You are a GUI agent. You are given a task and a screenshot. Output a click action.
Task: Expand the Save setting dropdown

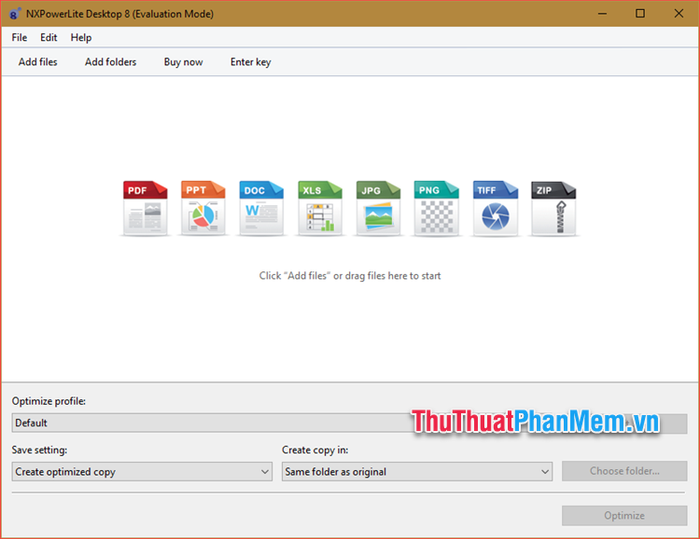coord(141,471)
